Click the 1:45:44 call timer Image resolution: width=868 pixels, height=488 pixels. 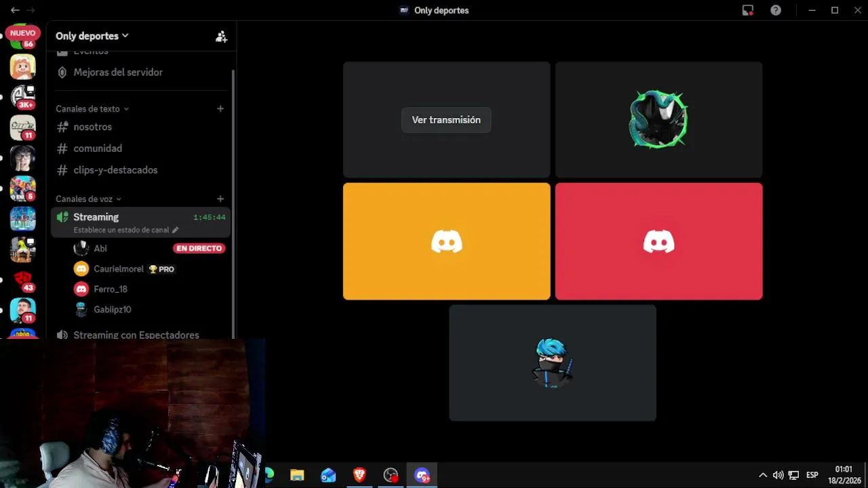coord(210,218)
